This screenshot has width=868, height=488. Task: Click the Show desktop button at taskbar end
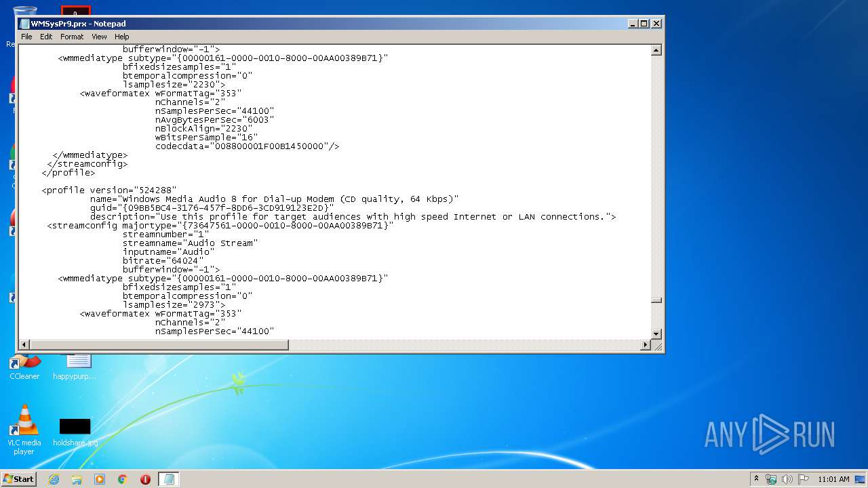pyautogui.click(x=861, y=479)
